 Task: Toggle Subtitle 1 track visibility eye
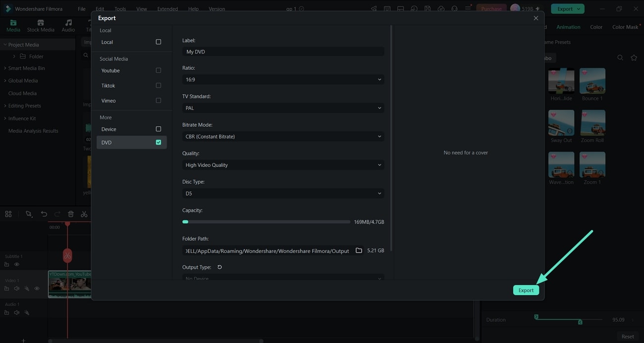point(17,264)
